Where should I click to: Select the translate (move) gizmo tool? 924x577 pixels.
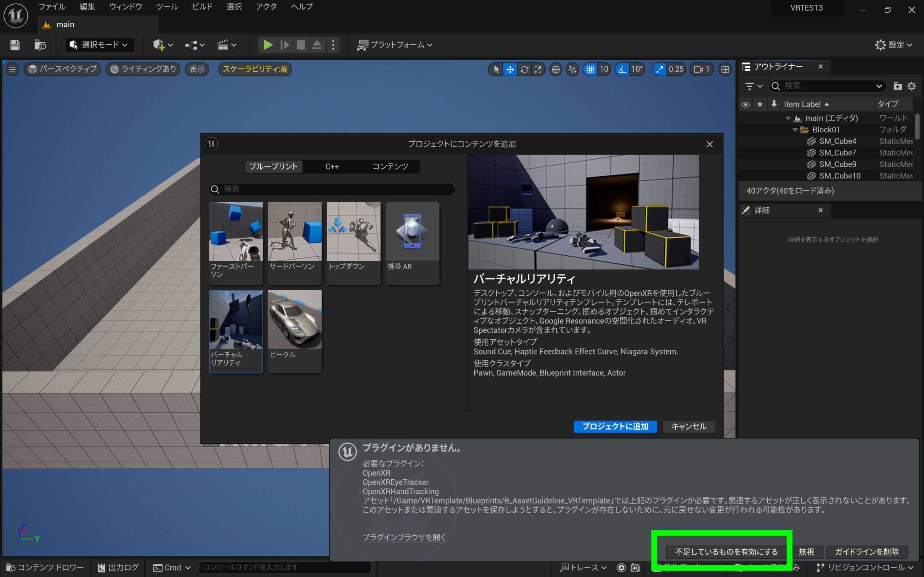[510, 69]
